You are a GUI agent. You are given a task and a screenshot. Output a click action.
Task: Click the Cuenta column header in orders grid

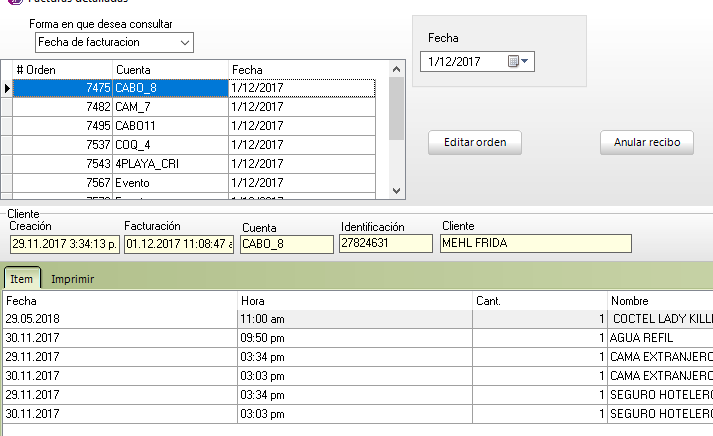pos(168,69)
